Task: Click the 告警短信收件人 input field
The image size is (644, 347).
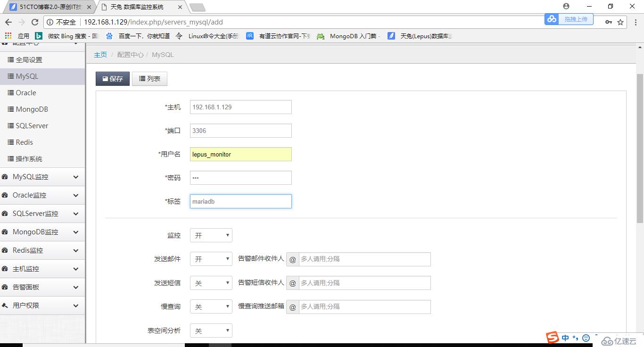Action: click(x=365, y=283)
